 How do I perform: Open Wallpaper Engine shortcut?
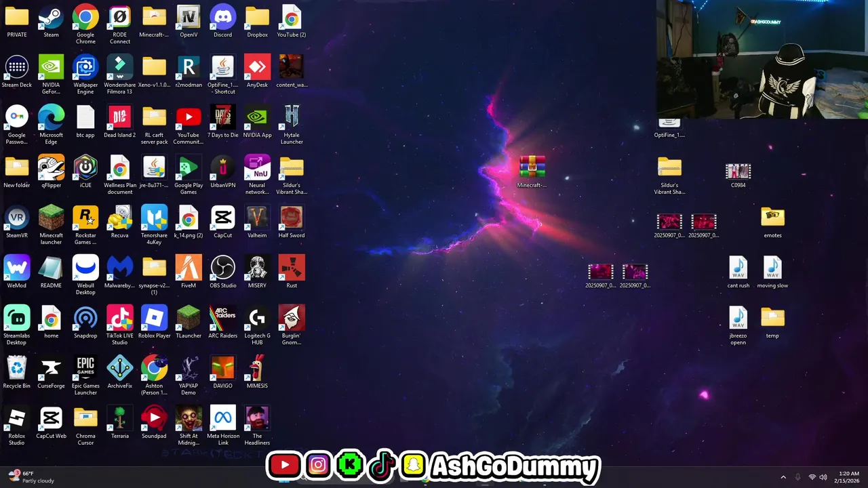[x=85, y=75]
